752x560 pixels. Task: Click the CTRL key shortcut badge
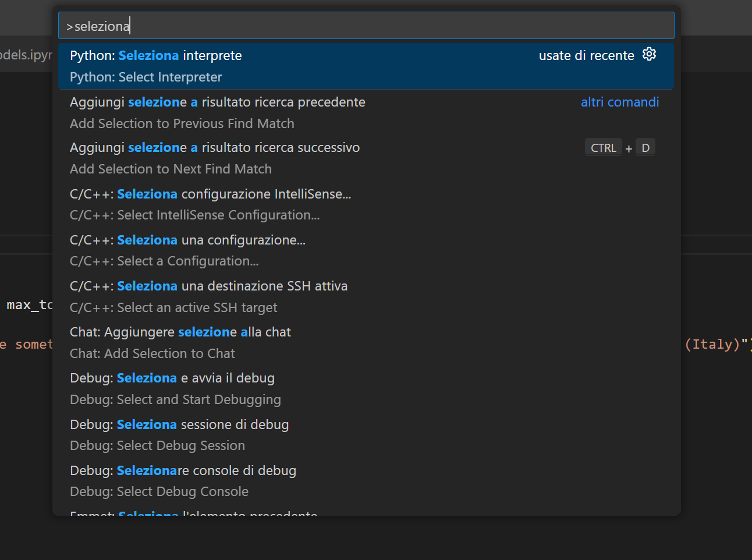[604, 148]
